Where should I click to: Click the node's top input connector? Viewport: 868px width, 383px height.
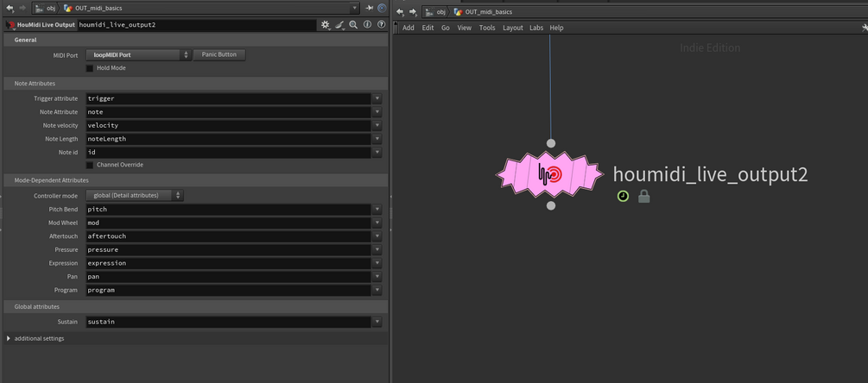tap(551, 143)
